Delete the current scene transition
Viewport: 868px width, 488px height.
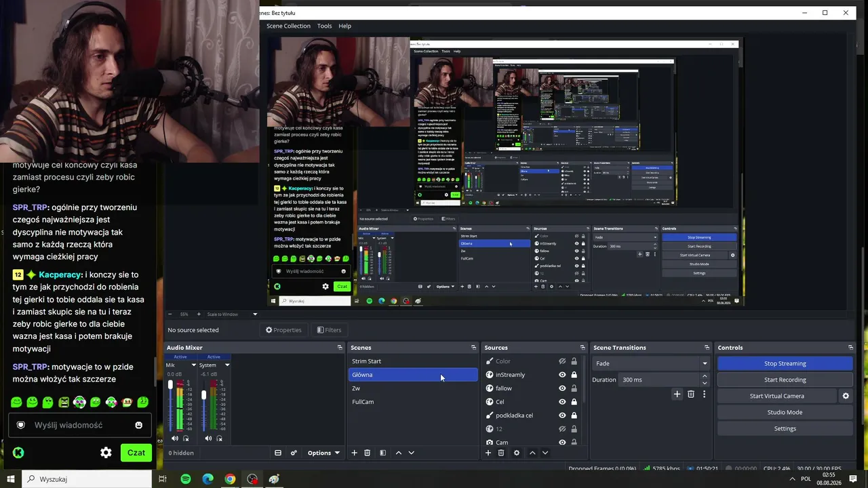click(x=691, y=394)
